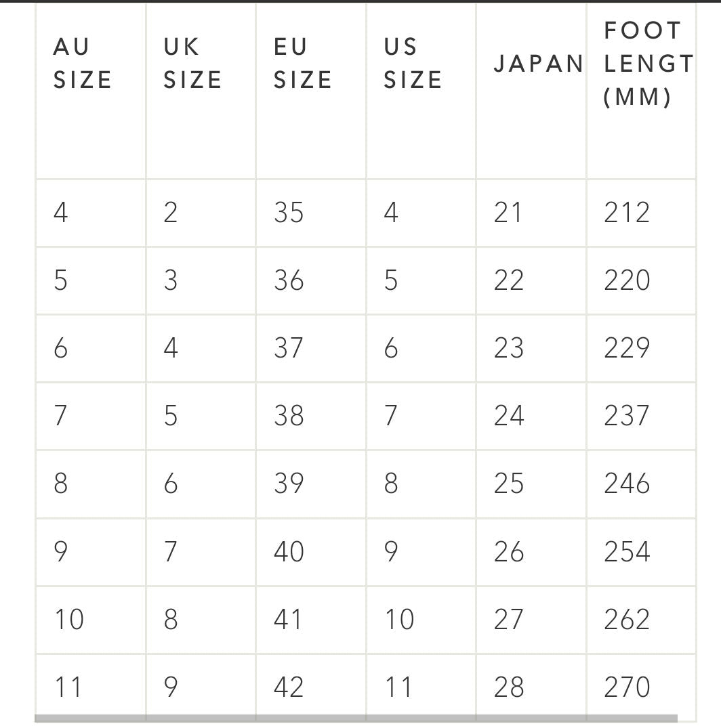Click the US size 11 cell
Screen dimensions: 721x728
click(398, 687)
